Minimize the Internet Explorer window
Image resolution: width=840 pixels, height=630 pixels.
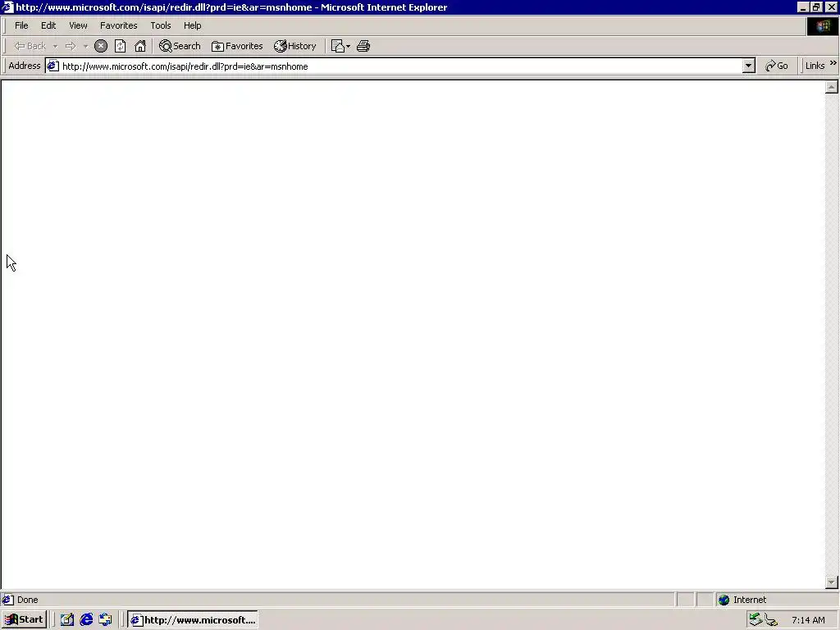(x=803, y=7)
